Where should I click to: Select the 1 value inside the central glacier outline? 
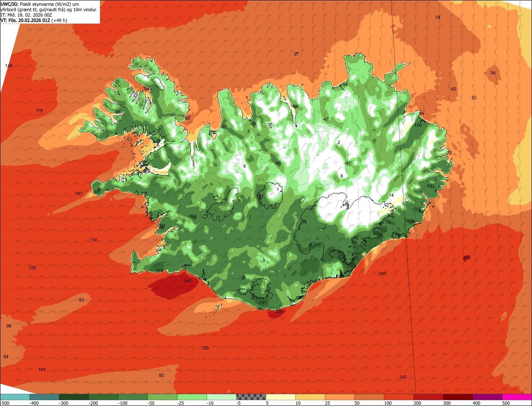[278, 189]
